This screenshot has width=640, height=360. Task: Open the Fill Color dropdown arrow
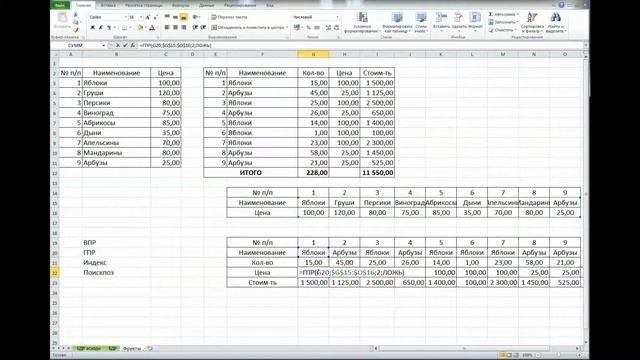pos(145,28)
